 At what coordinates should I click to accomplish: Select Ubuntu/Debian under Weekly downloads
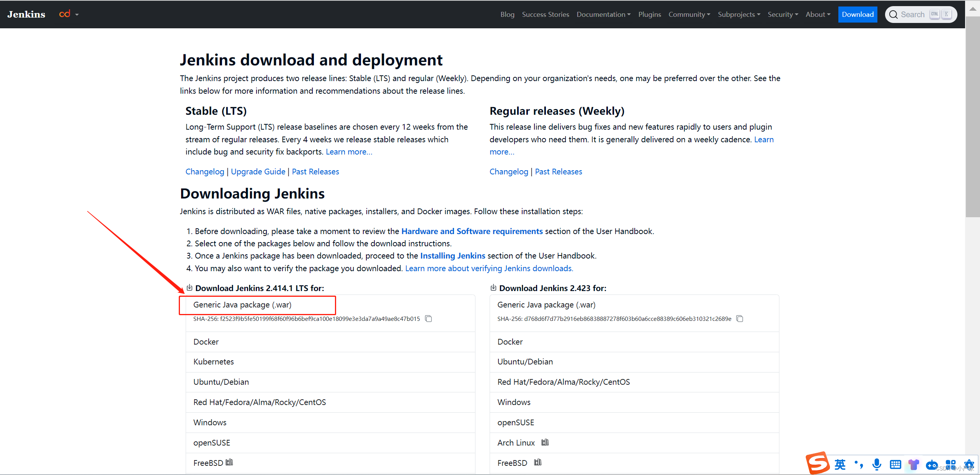634,362
